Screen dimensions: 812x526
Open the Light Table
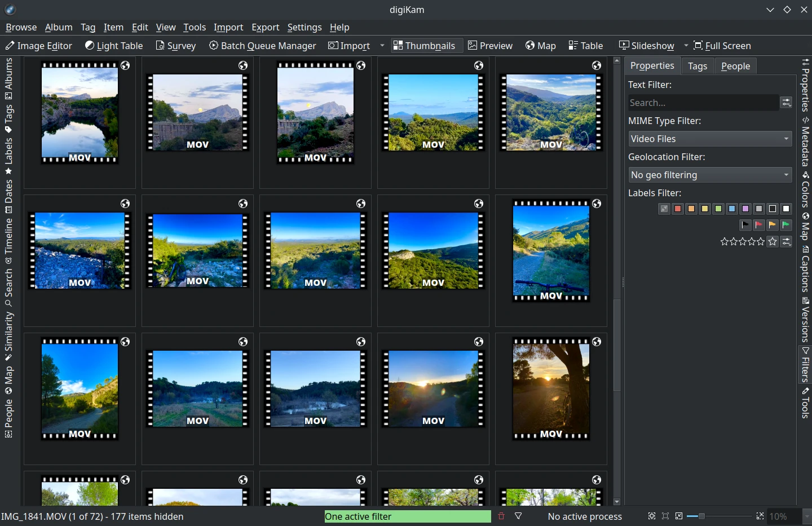coord(114,46)
